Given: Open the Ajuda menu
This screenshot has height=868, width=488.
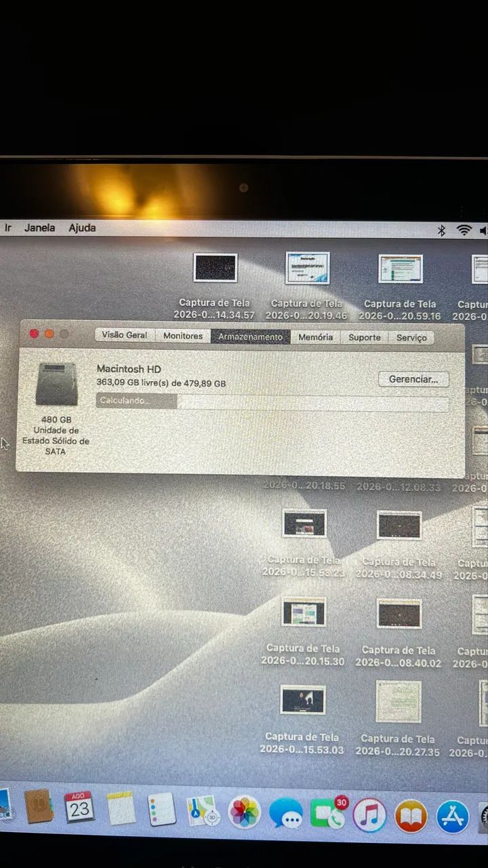Looking at the screenshot, I should [82, 228].
